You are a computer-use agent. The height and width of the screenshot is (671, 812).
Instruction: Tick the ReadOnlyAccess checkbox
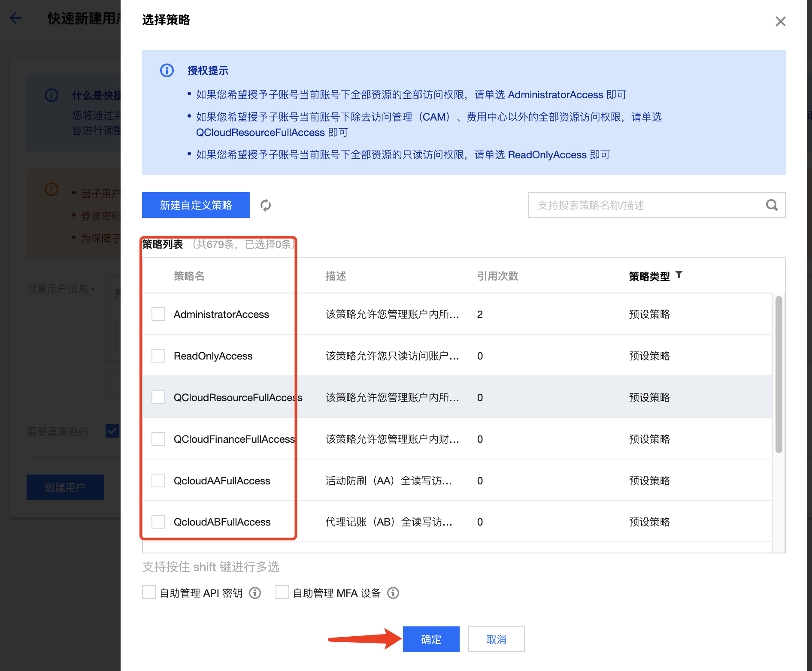[x=158, y=356]
